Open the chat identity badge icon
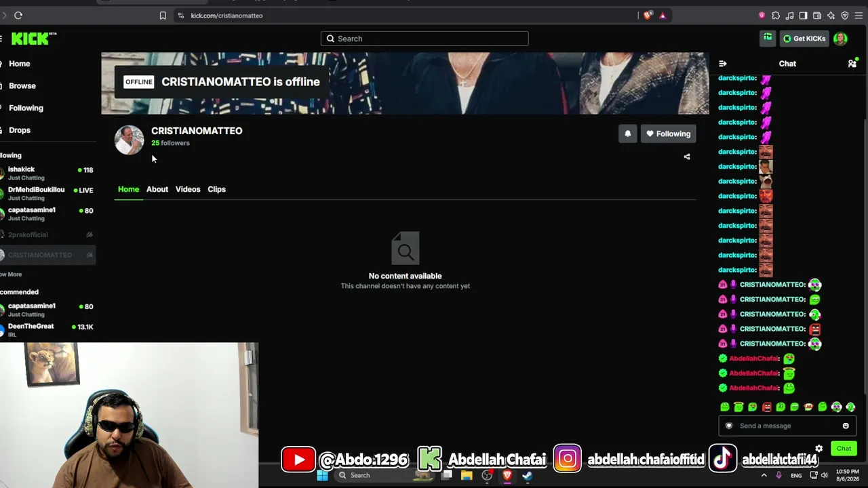 [729, 426]
